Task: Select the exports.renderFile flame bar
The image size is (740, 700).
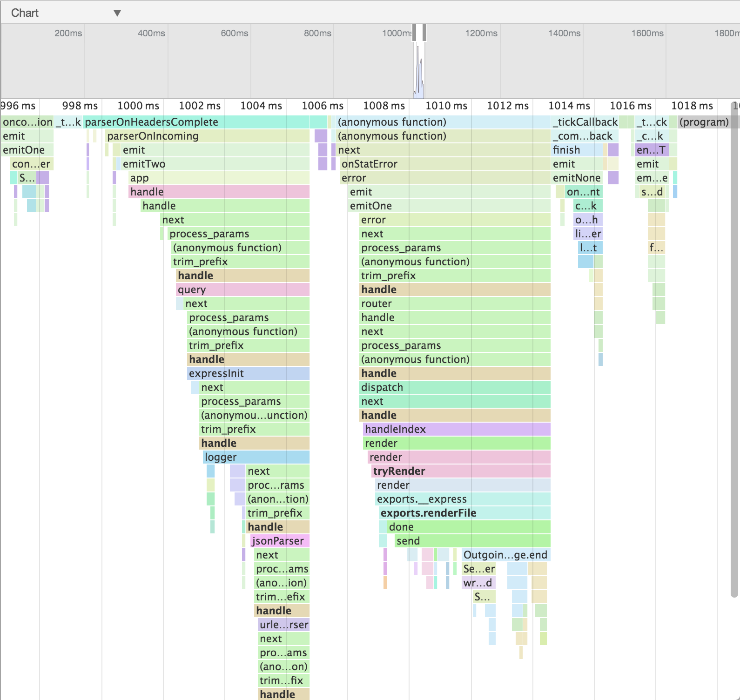Action: [464, 513]
